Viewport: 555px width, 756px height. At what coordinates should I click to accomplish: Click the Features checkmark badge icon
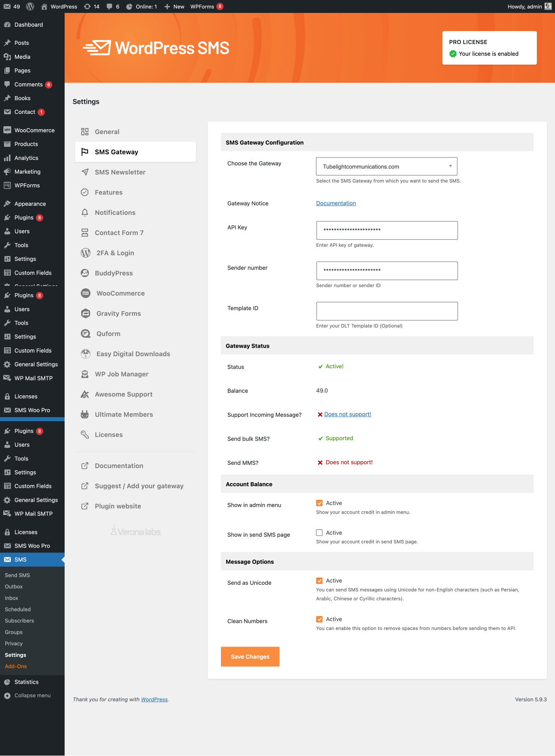pos(85,192)
